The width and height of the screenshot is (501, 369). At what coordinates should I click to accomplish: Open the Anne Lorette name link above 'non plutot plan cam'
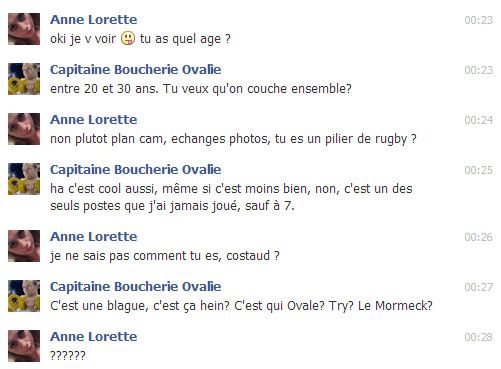pos(94,120)
